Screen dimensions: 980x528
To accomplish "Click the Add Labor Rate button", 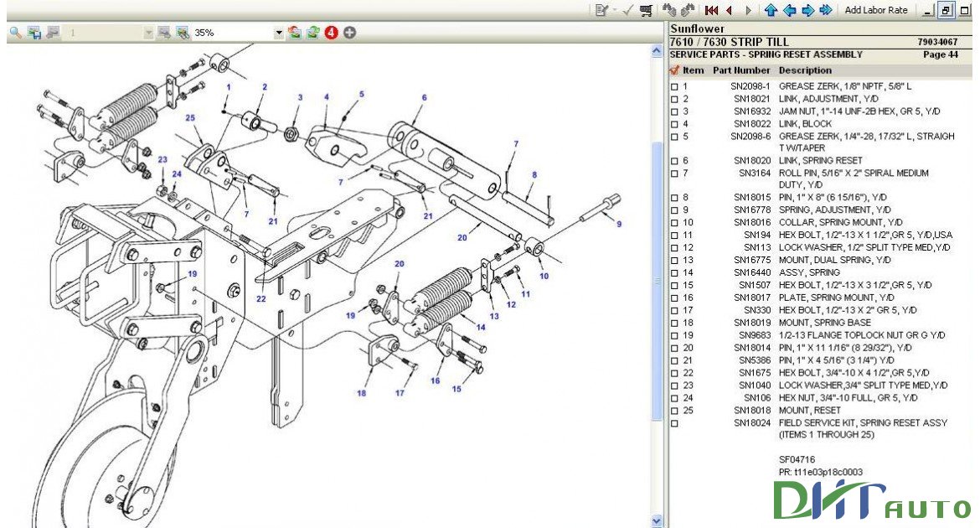I will 875,10.
